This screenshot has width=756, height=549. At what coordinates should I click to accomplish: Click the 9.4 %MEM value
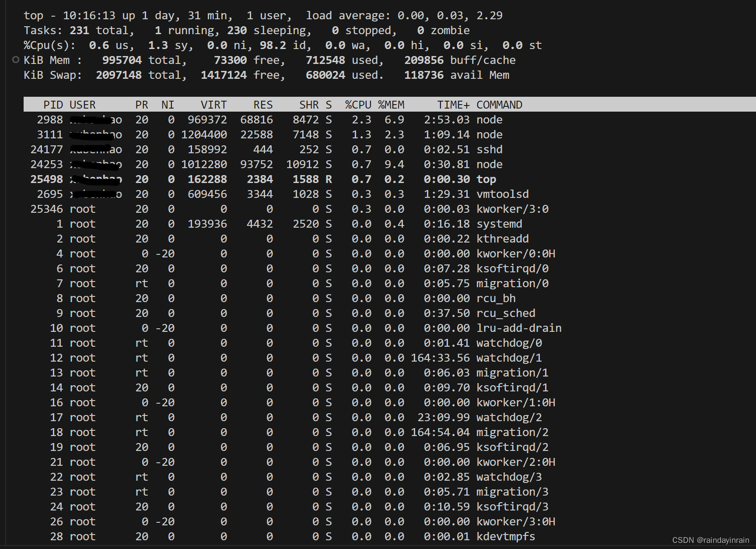click(x=394, y=165)
